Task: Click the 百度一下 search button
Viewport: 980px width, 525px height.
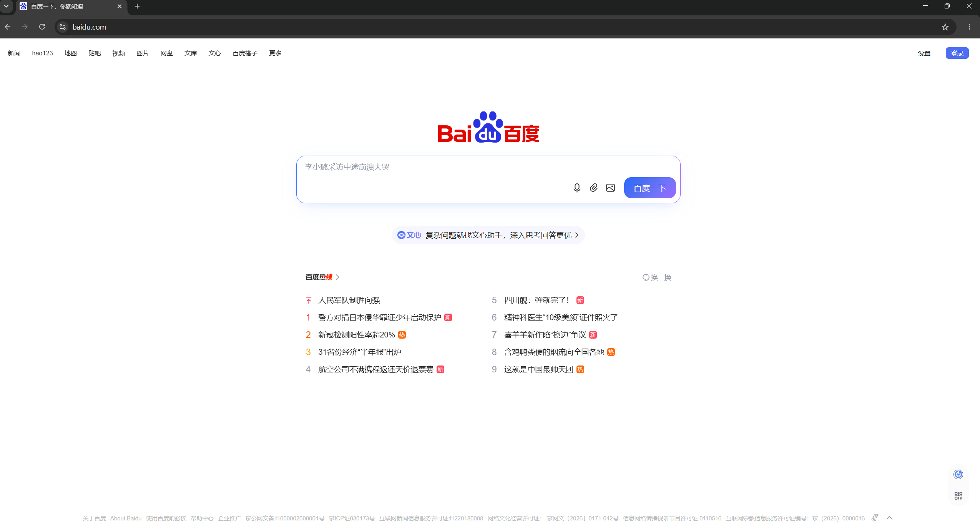Action: click(650, 188)
